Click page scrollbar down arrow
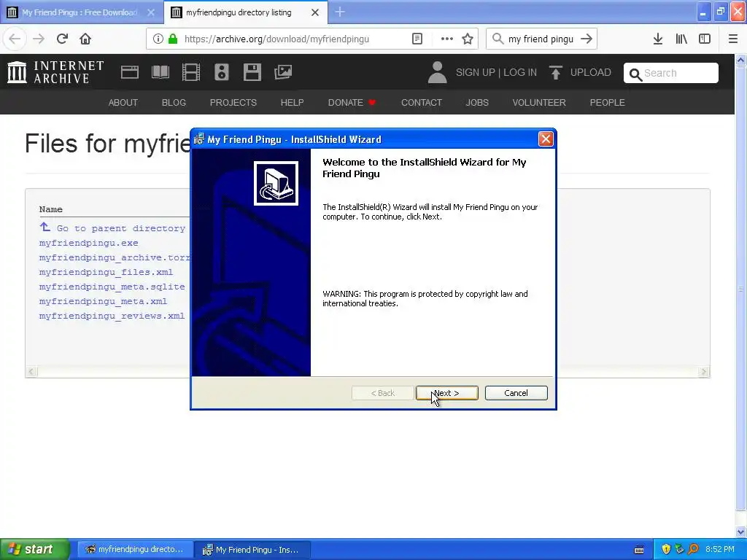Image resolution: width=747 pixels, height=560 pixels. pyautogui.click(x=741, y=532)
